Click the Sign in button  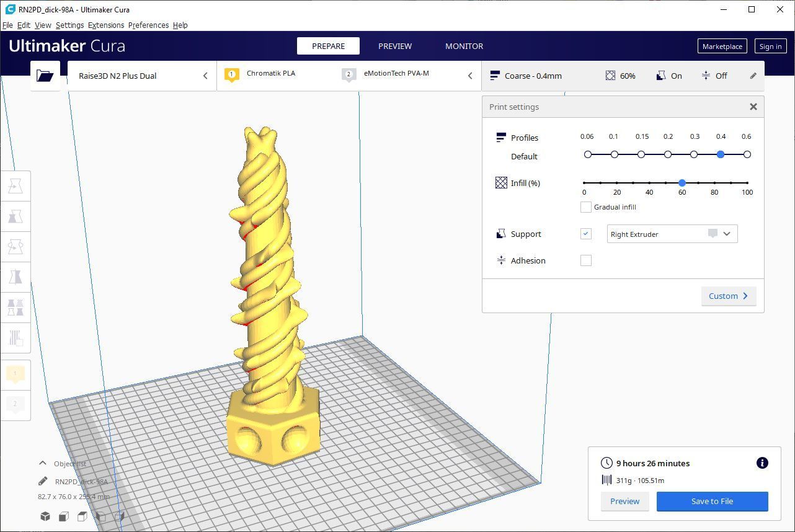tap(770, 46)
